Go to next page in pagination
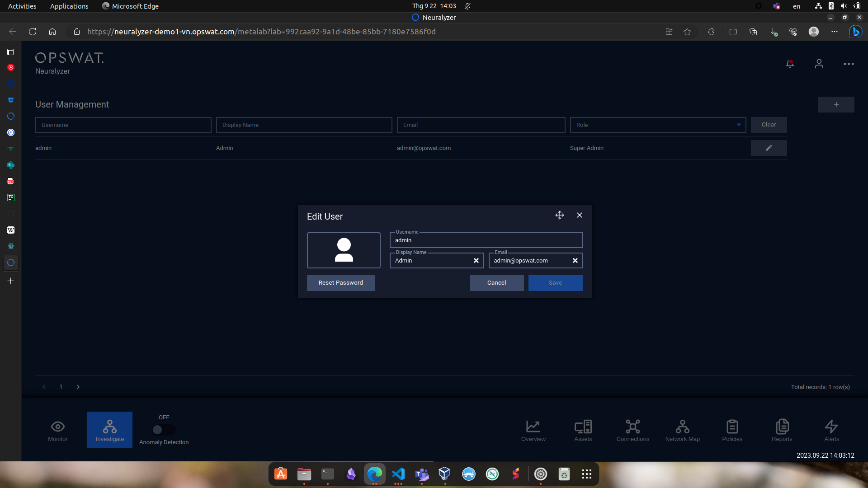Viewport: 868px width, 488px height. (78, 387)
